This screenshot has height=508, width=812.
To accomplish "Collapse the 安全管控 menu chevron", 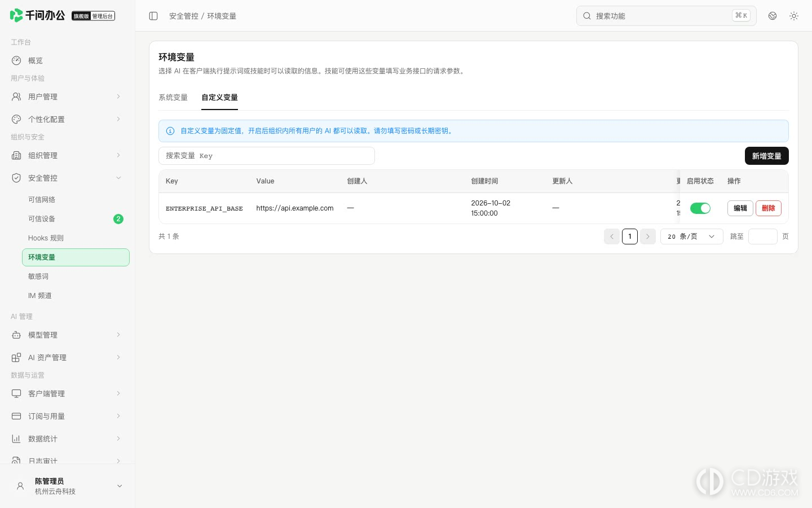I will pos(118,178).
